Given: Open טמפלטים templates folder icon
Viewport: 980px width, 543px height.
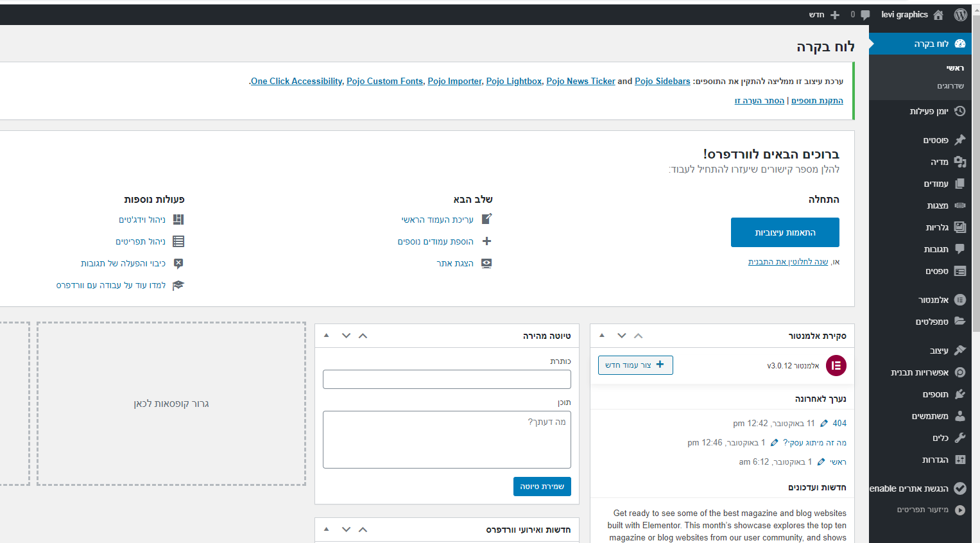Looking at the screenshot, I should pyautogui.click(x=960, y=322).
